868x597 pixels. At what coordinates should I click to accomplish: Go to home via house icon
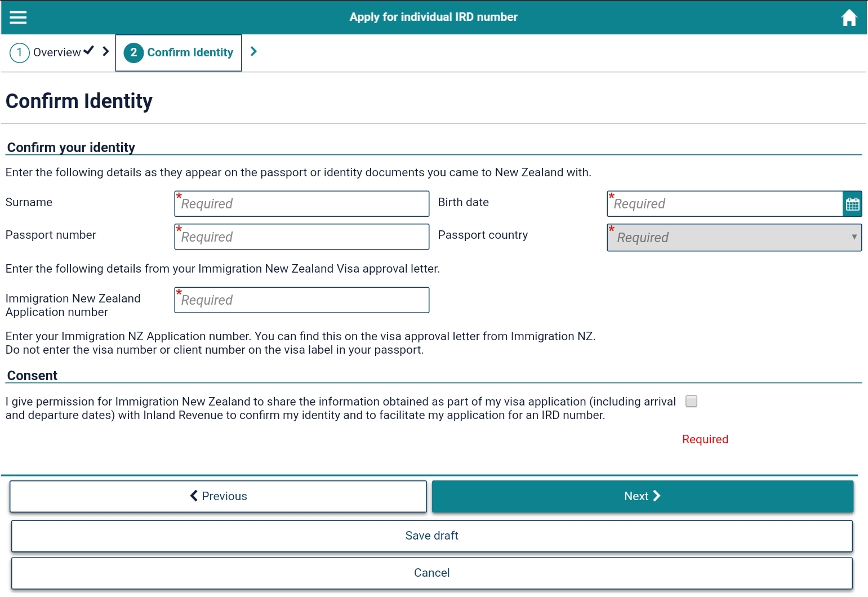(849, 18)
